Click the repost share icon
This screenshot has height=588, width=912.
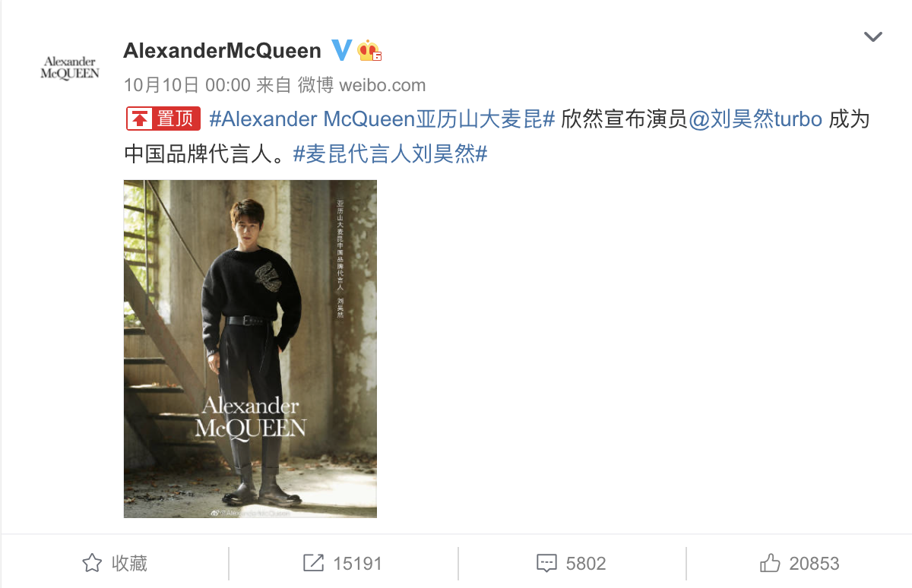point(313,563)
